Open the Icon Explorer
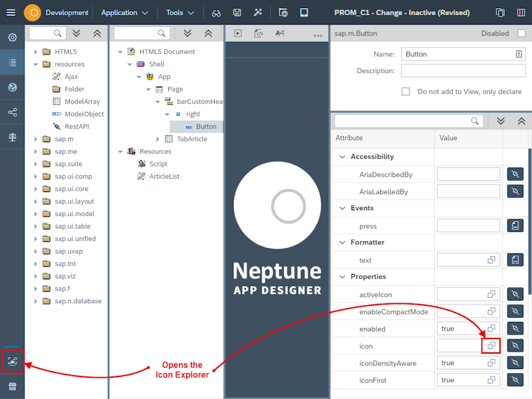The image size is (532, 399). (13, 361)
